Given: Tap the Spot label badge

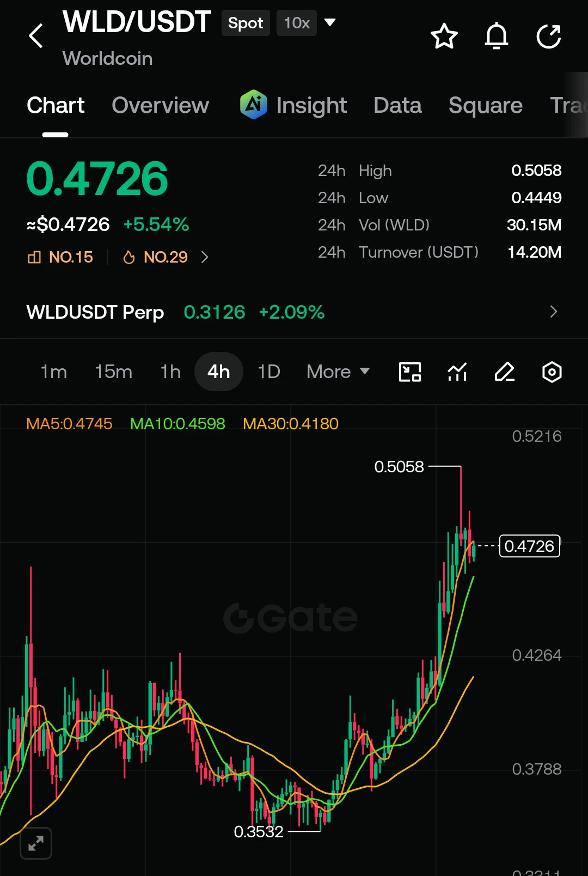Looking at the screenshot, I should [246, 23].
